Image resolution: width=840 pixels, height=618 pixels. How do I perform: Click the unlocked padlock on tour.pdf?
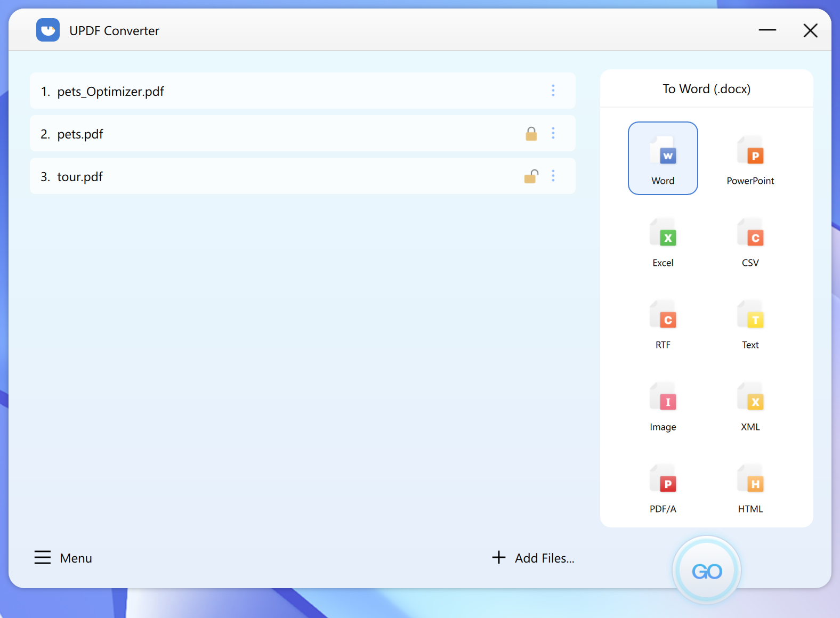pyautogui.click(x=531, y=176)
